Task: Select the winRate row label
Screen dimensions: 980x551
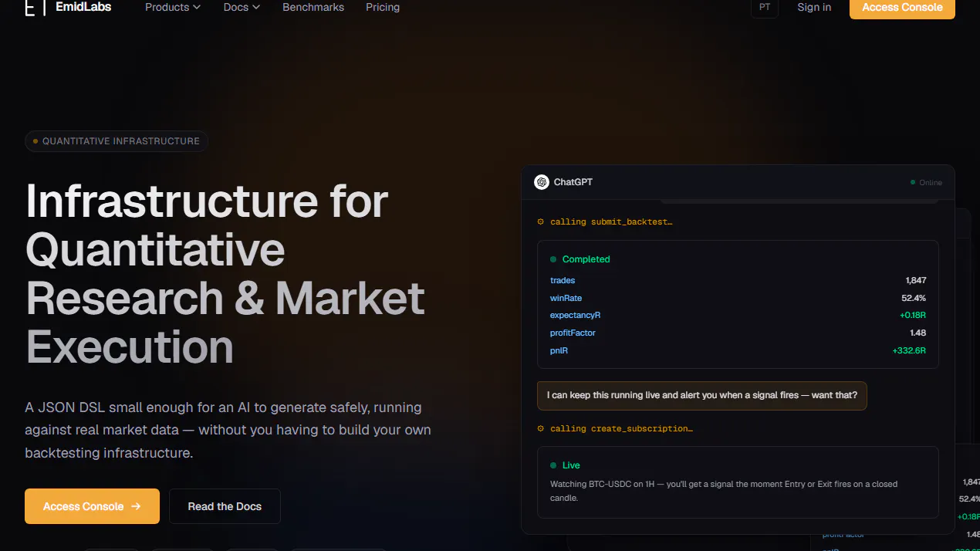Action: coord(566,298)
